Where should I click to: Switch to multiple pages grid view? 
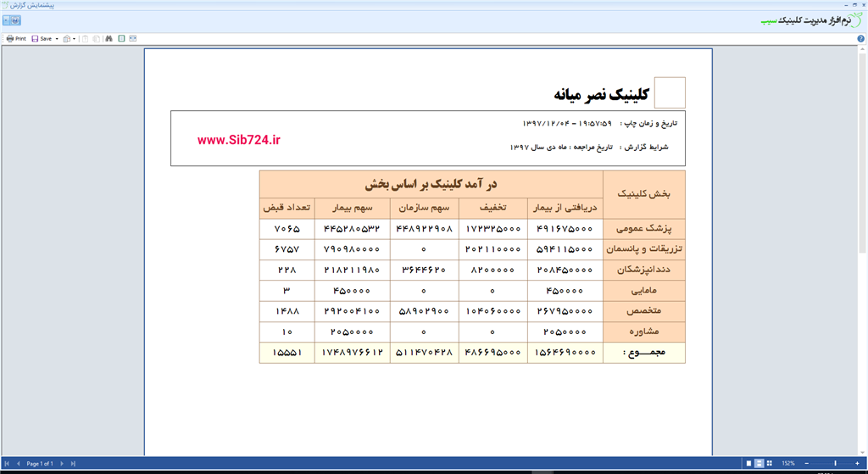tap(770, 464)
